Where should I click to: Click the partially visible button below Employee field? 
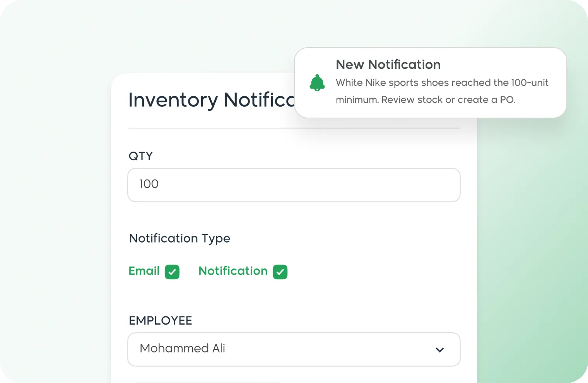pos(207,381)
